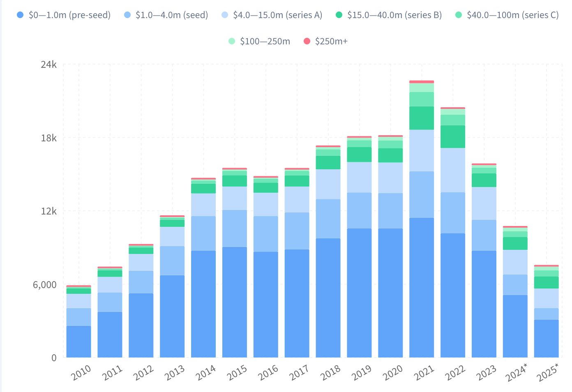Image resolution: width=572 pixels, height=392 pixels.
Task: Click the 2010 pre-seed bar segment
Action: [78, 341]
